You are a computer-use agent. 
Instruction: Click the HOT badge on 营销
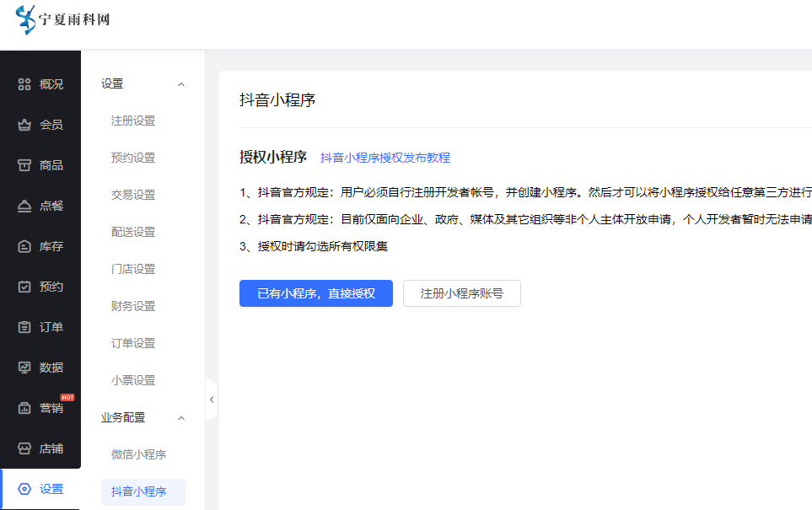[67, 398]
